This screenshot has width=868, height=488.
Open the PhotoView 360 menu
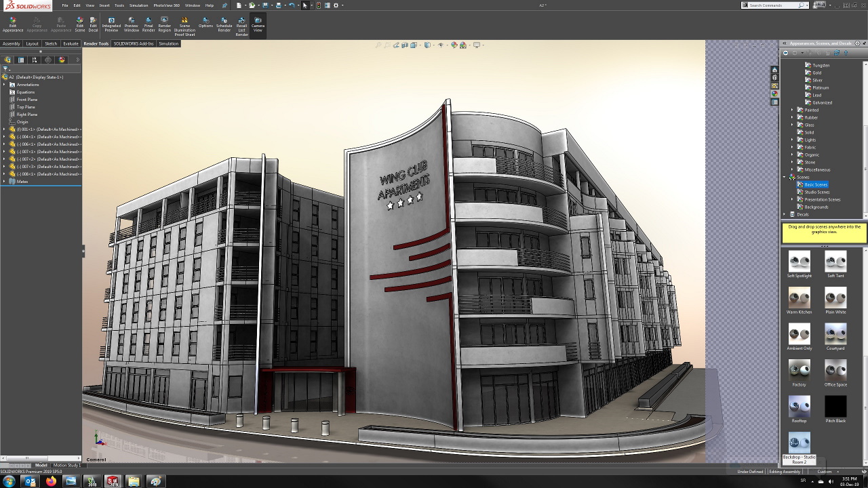coord(166,5)
